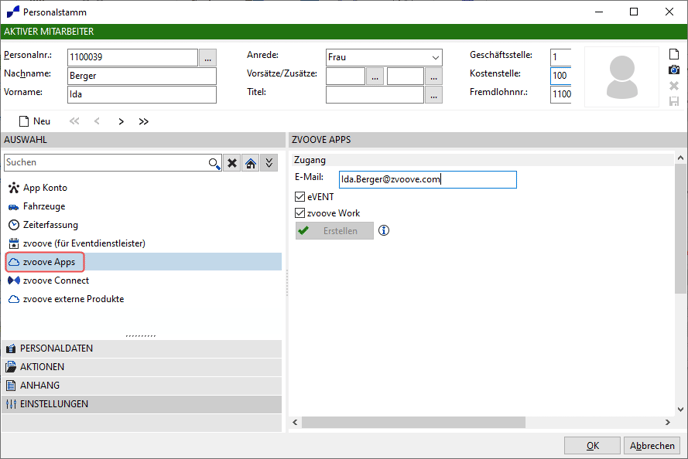Click the first Vorsätze/Zusätze ellipsis button
This screenshot has height=459, width=688.
point(375,76)
